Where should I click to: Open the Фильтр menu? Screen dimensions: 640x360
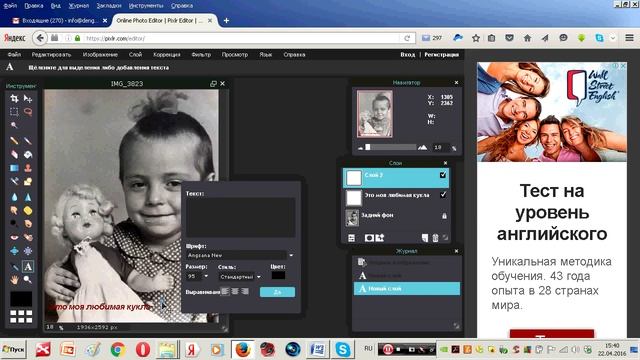(x=201, y=55)
